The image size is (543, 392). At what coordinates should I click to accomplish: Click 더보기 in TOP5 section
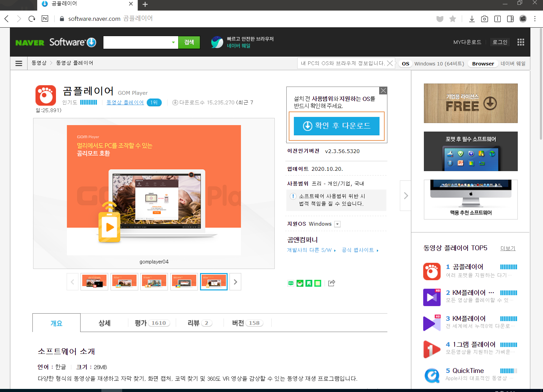508,248
